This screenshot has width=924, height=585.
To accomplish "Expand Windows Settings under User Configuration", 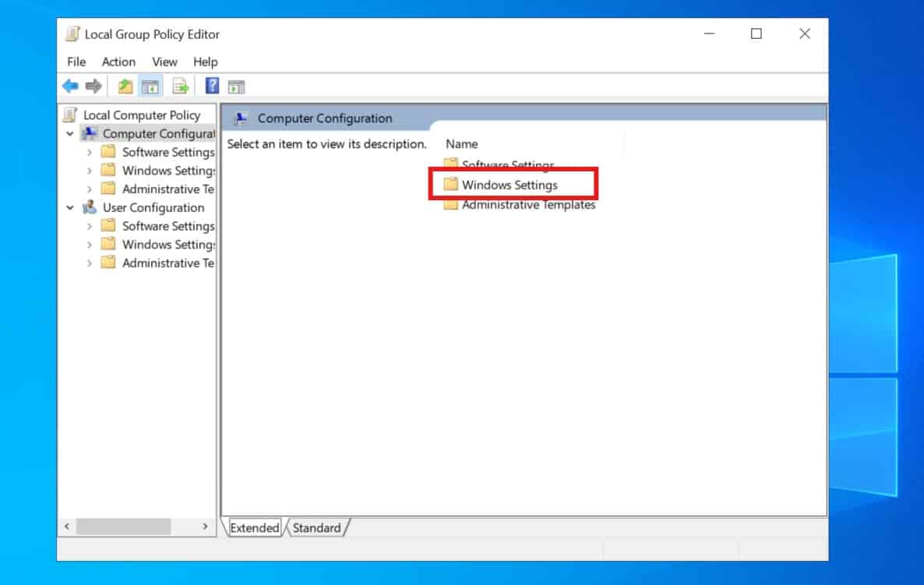I will click(x=89, y=245).
